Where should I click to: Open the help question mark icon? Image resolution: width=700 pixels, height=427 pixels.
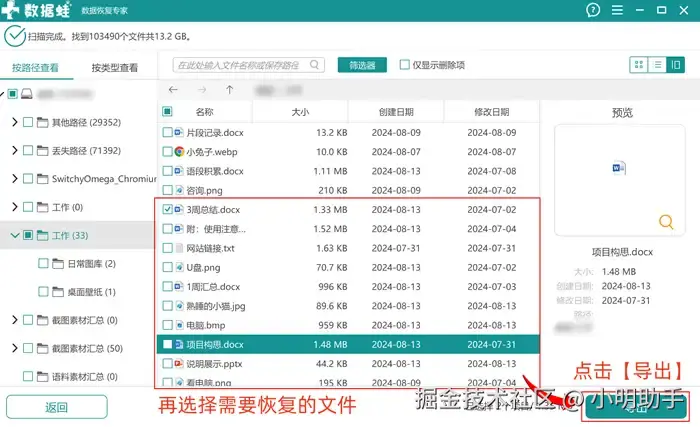(x=593, y=10)
